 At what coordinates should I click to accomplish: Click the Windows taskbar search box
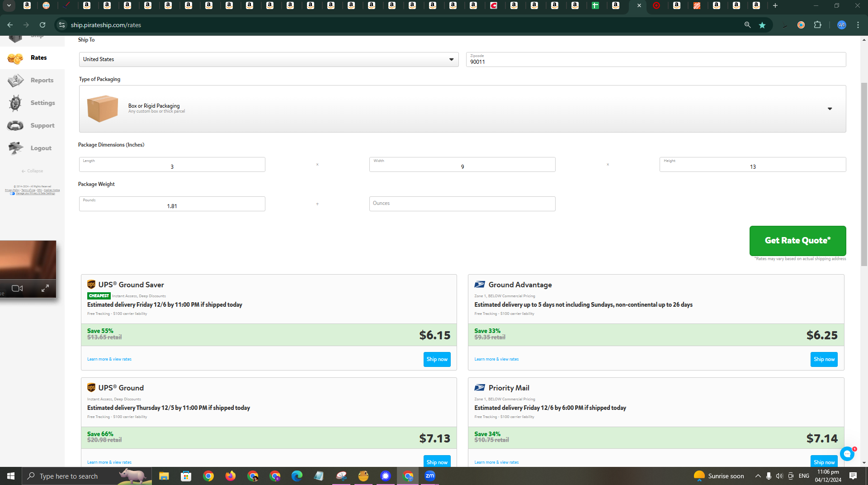coord(87,476)
